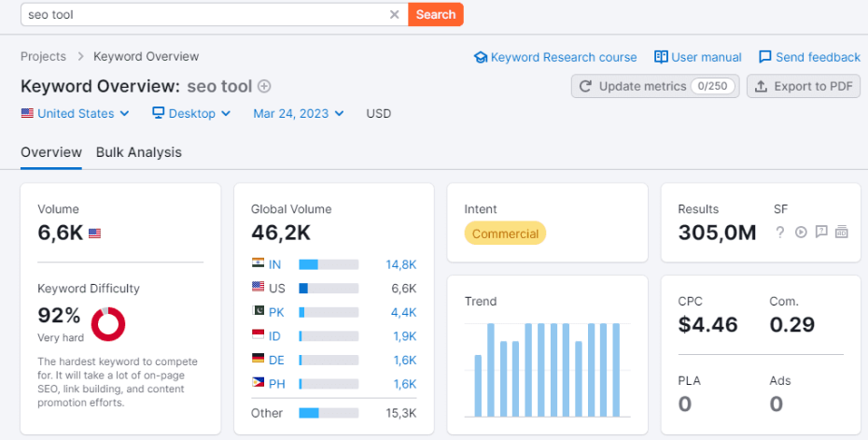Click the Indonesia flag icon
868x440 pixels.
(258, 334)
